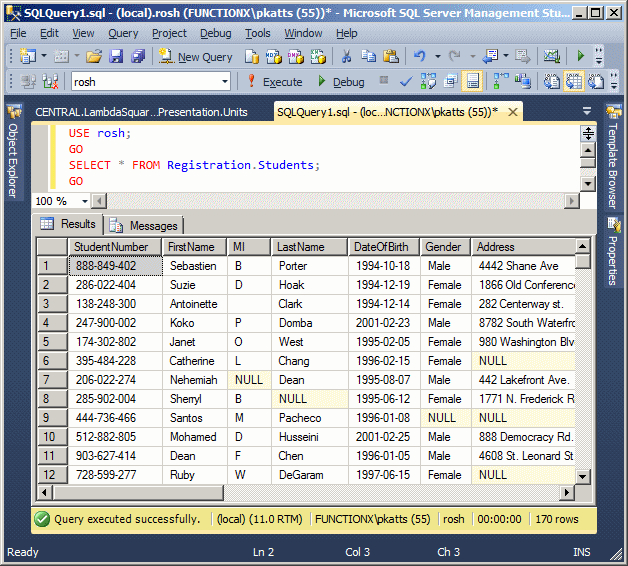Click the results grid horizontal scrollbar thumb

(x=139, y=492)
